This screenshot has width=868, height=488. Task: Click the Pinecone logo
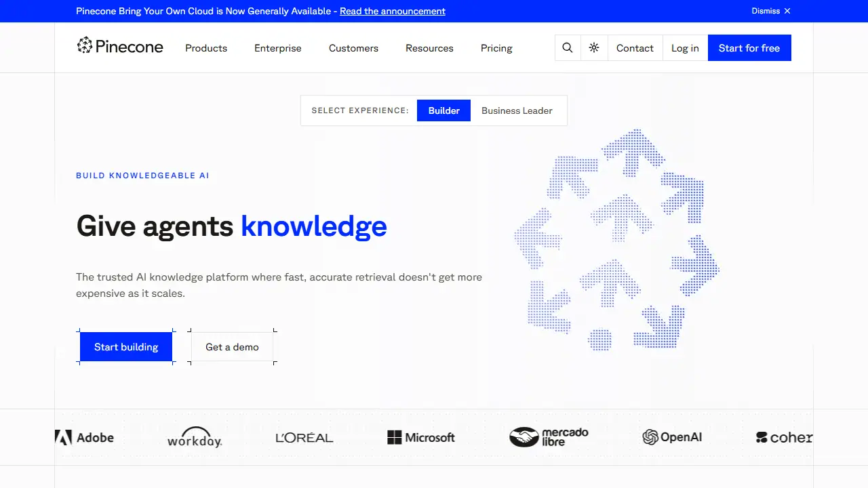click(x=120, y=46)
